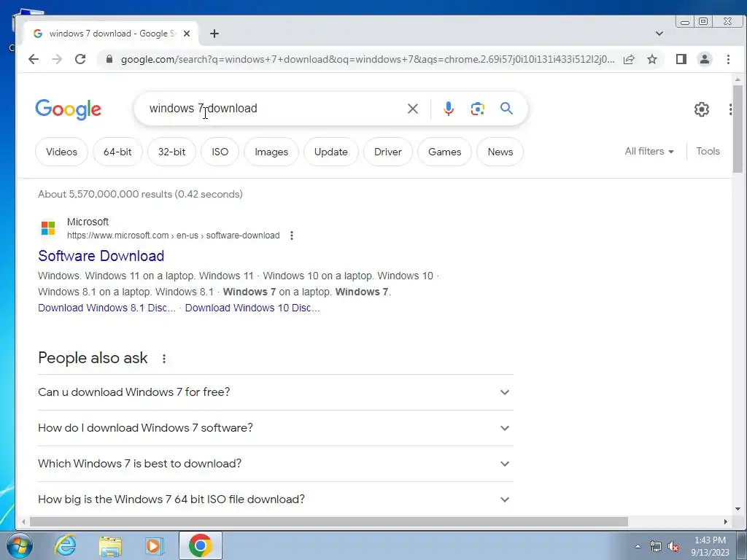Switch to News results
This screenshot has width=747, height=560.
[x=500, y=152]
